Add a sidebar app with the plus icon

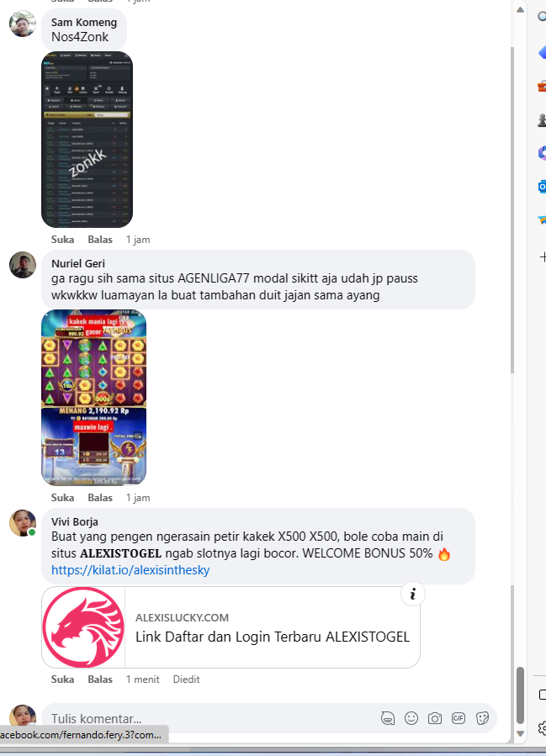pyautogui.click(x=543, y=257)
